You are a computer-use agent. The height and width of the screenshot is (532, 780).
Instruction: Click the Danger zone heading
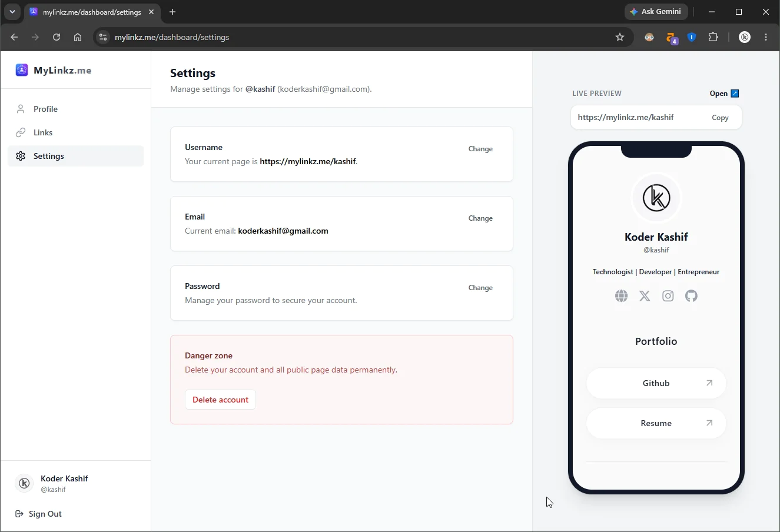coord(208,355)
